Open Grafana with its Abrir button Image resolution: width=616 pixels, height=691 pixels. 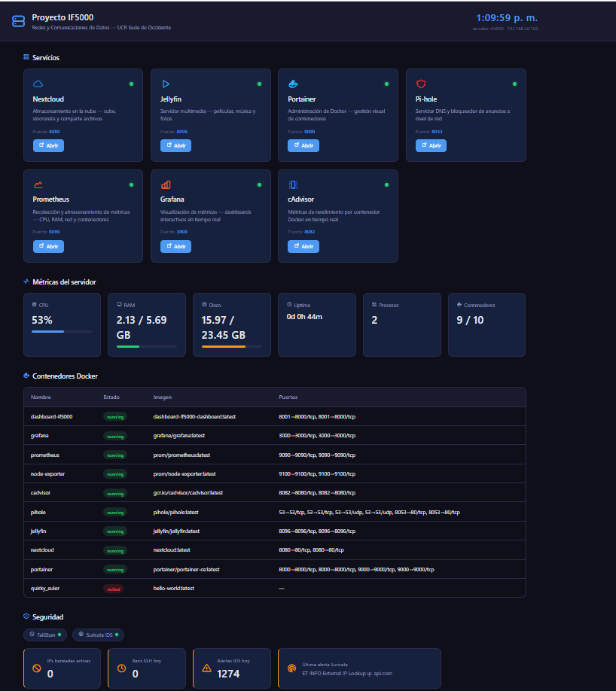pyautogui.click(x=176, y=246)
